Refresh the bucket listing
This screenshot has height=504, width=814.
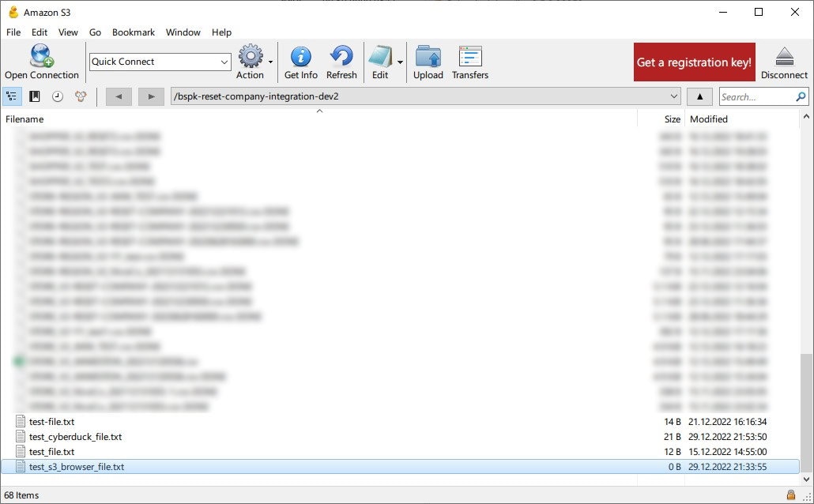coord(341,56)
